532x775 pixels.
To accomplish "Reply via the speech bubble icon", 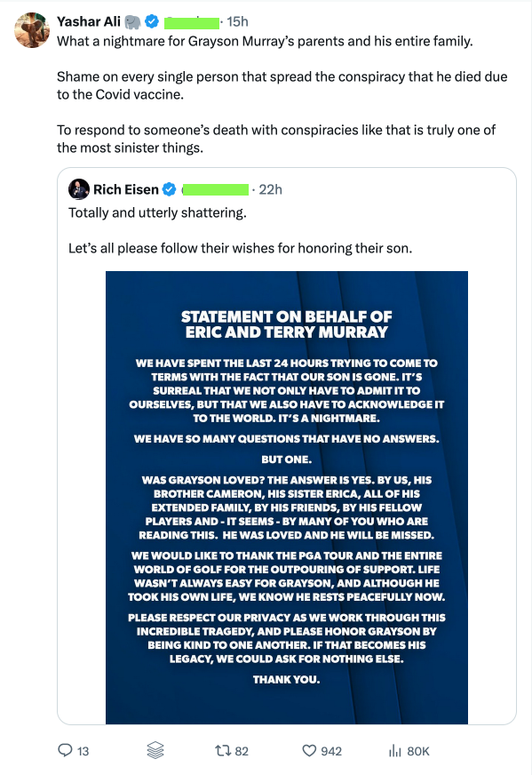I will [67, 751].
